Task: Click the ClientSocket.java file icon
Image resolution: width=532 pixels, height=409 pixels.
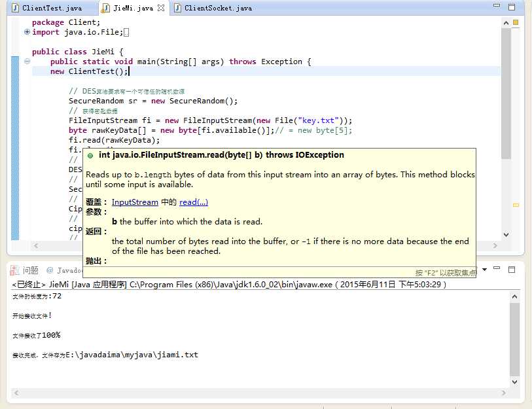Action: tap(177, 8)
